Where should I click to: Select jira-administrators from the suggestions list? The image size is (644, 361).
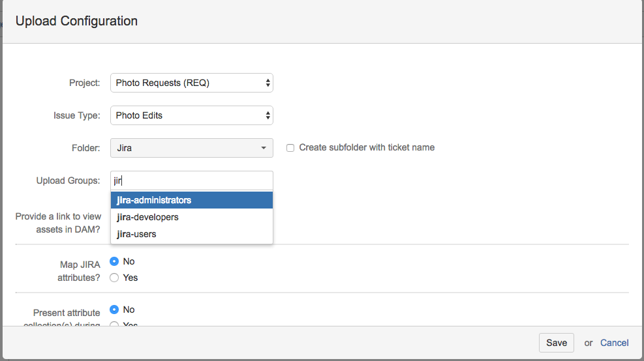[x=191, y=200]
